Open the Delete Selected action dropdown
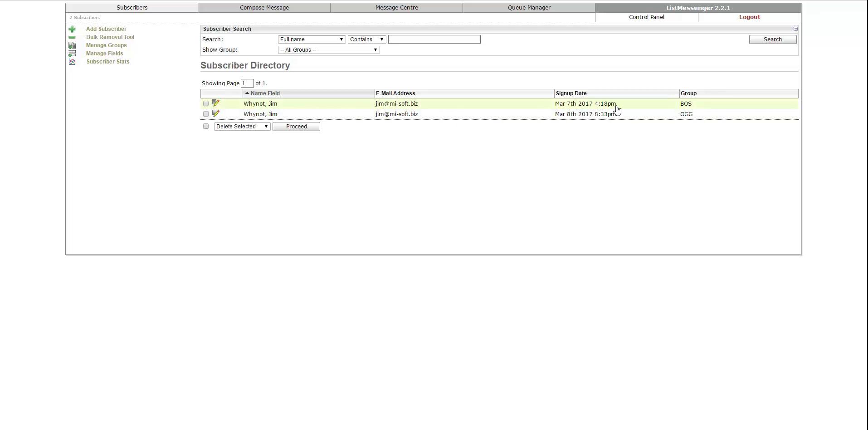This screenshot has height=430, width=868. 242,127
